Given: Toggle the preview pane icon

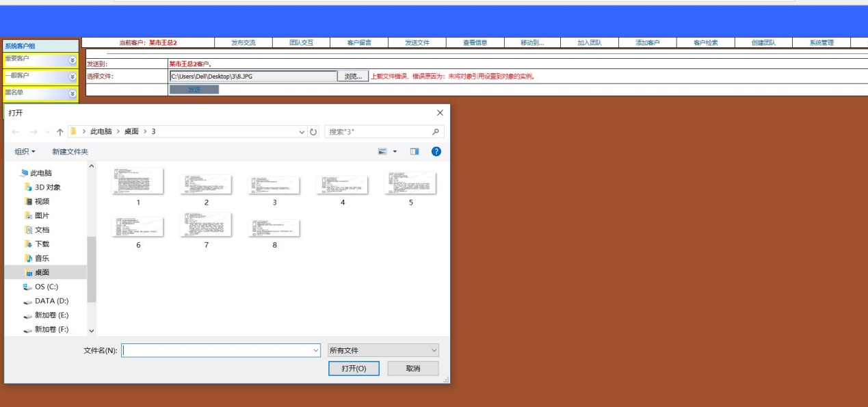Looking at the screenshot, I should [x=415, y=151].
